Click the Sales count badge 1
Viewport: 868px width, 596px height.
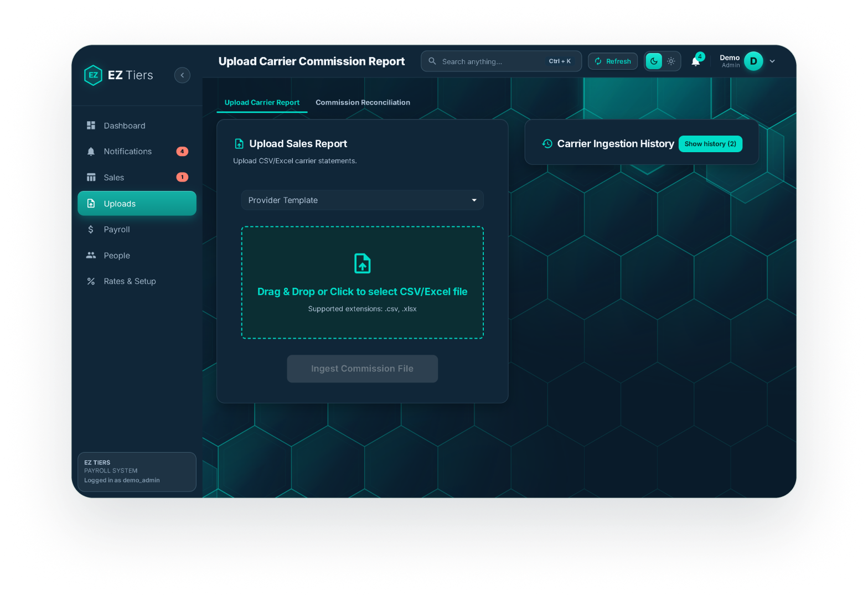[x=182, y=177]
